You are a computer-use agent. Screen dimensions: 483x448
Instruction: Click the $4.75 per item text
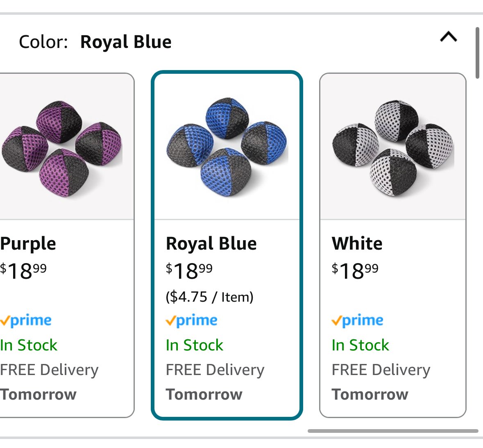pos(209,297)
